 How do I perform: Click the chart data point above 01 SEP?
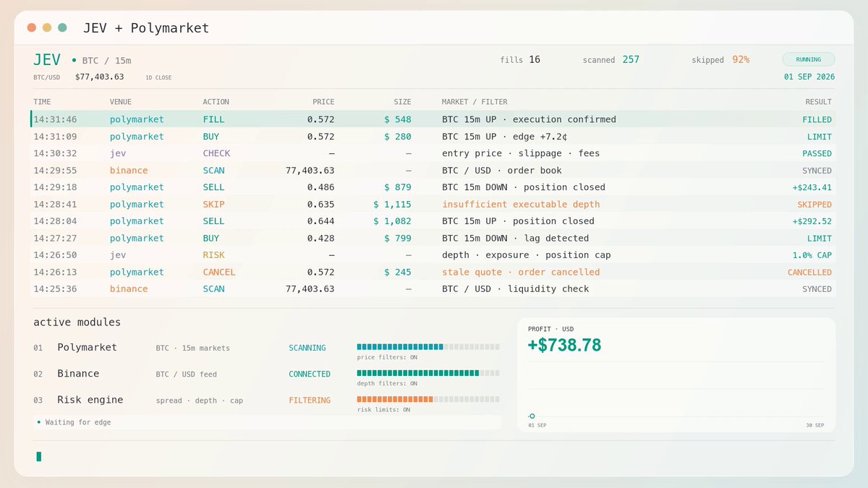(x=532, y=416)
